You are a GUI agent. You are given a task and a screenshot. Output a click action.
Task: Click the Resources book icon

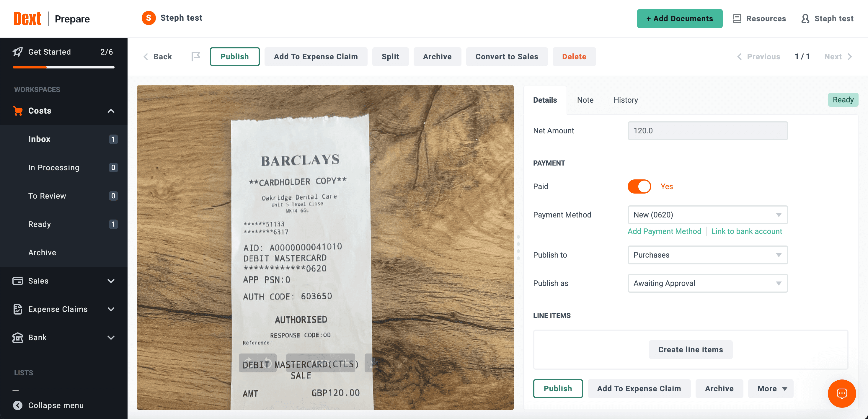point(737,19)
